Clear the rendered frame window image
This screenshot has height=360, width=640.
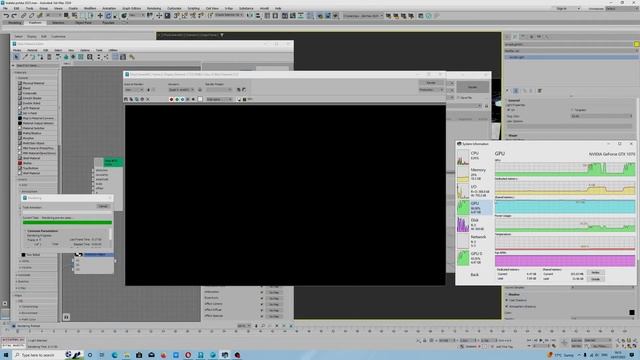coord(148,99)
